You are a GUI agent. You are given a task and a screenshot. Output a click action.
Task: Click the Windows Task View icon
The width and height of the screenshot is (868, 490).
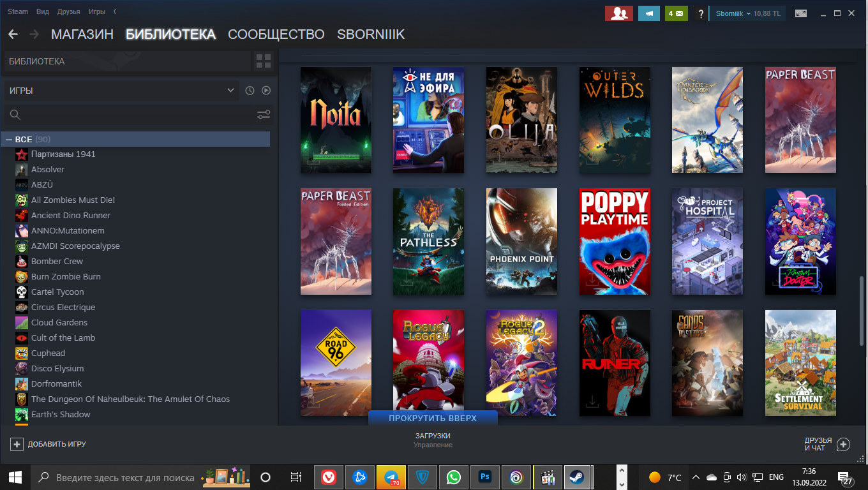tap(296, 477)
